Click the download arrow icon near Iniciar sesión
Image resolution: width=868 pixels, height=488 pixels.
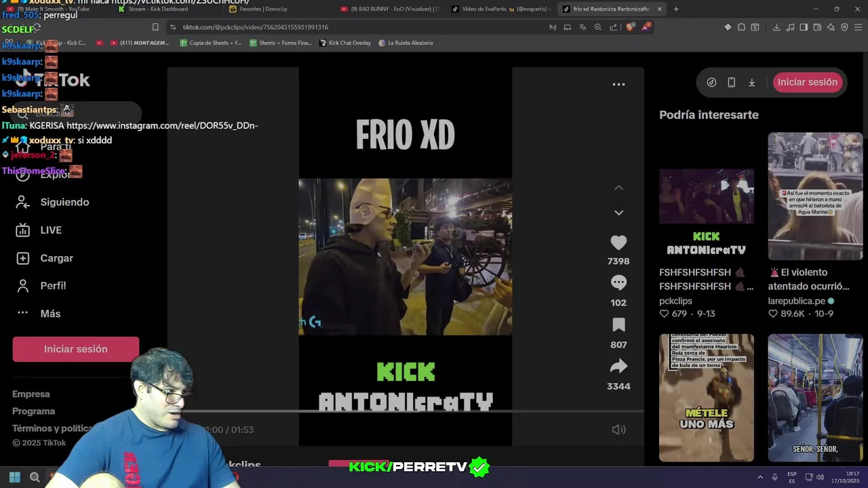pyautogui.click(x=751, y=83)
